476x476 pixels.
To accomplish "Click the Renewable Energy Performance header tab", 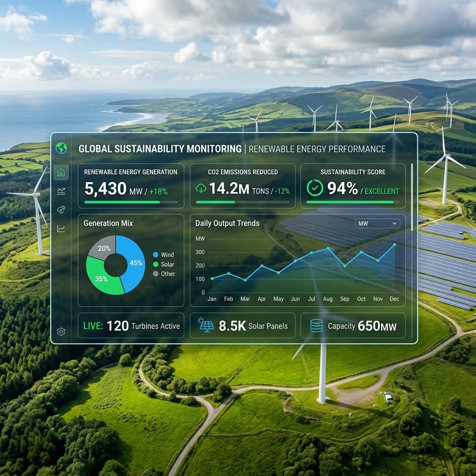I will click(317, 149).
